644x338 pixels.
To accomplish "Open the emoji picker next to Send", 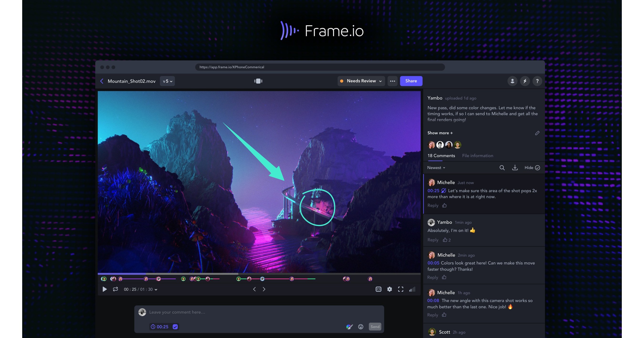I will pos(361,327).
